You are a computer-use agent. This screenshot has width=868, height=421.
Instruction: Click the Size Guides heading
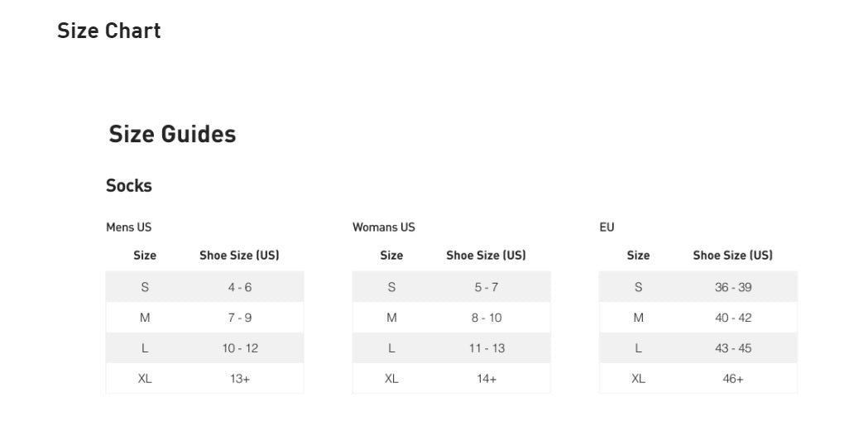coord(172,134)
